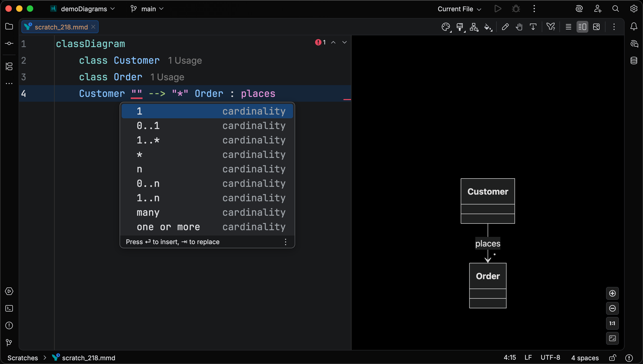Image resolution: width=643 pixels, height=364 pixels.
Task: Open the Project folder tool window
Action: pyautogui.click(x=9, y=26)
